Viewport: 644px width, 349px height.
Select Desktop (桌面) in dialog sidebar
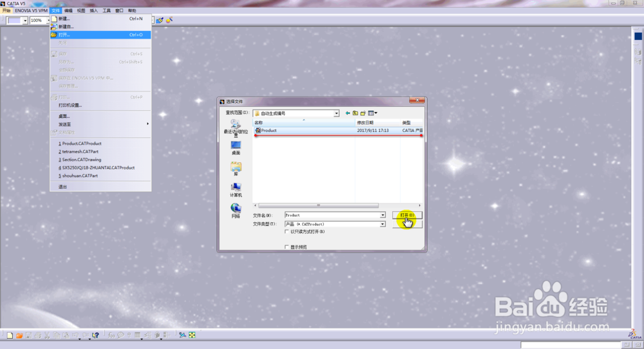(236, 148)
